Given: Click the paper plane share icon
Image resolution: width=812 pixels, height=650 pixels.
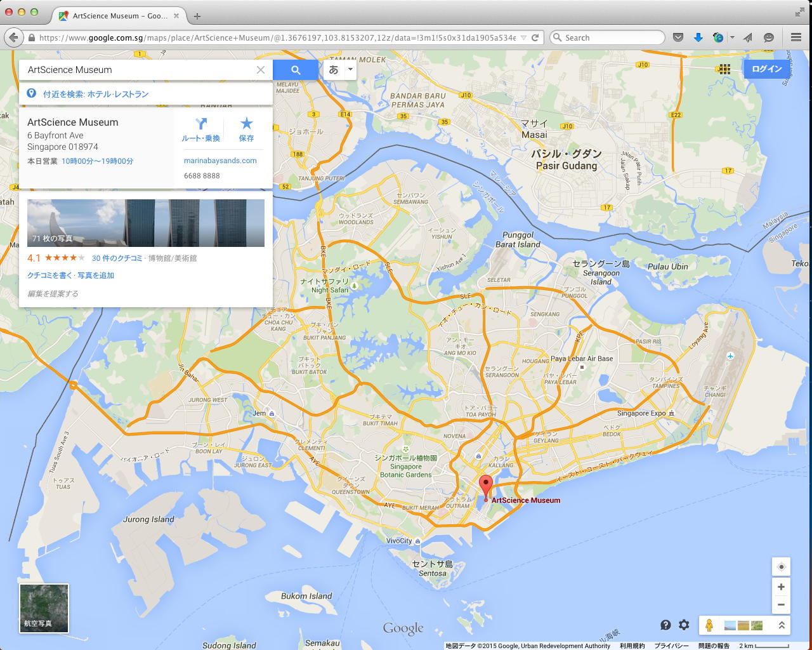Looking at the screenshot, I should tap(748, 37).
